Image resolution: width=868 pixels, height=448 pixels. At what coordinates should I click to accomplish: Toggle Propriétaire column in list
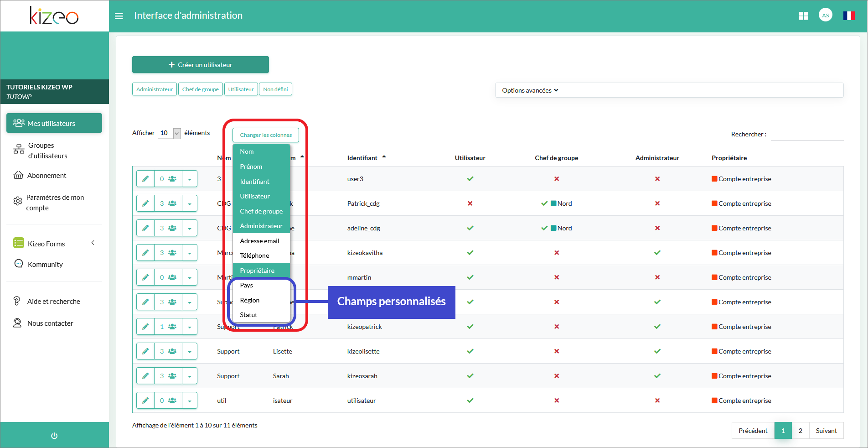pyautogui.click(x=261, y=271)
